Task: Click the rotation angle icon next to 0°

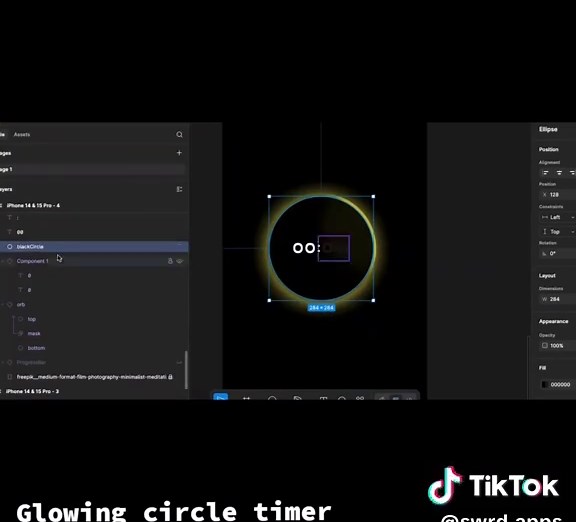Action: [x=544, y=253]
